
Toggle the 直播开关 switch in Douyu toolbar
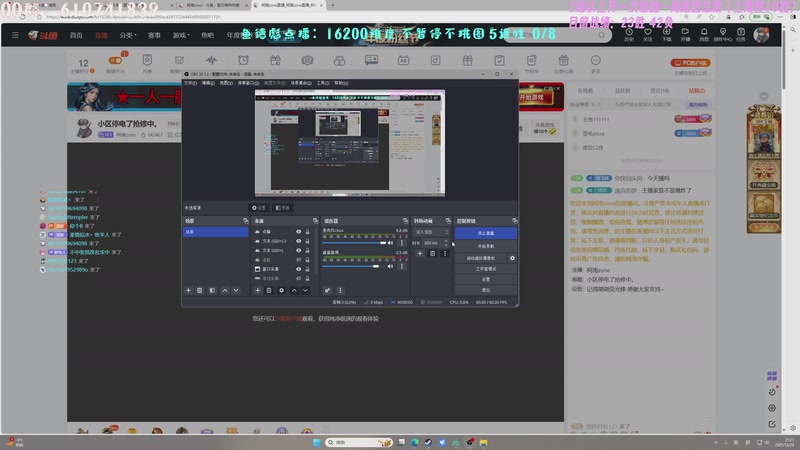tap(115, 60)
